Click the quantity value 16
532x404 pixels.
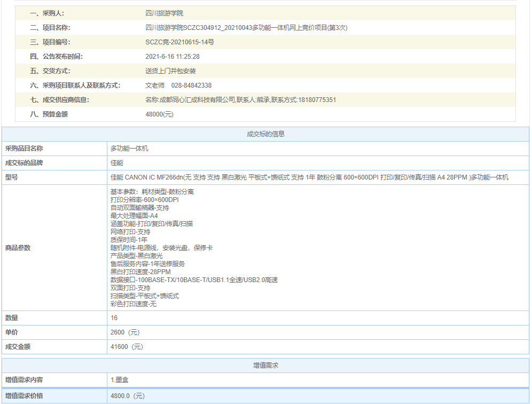pyautogui.click(x=114, y=318)
